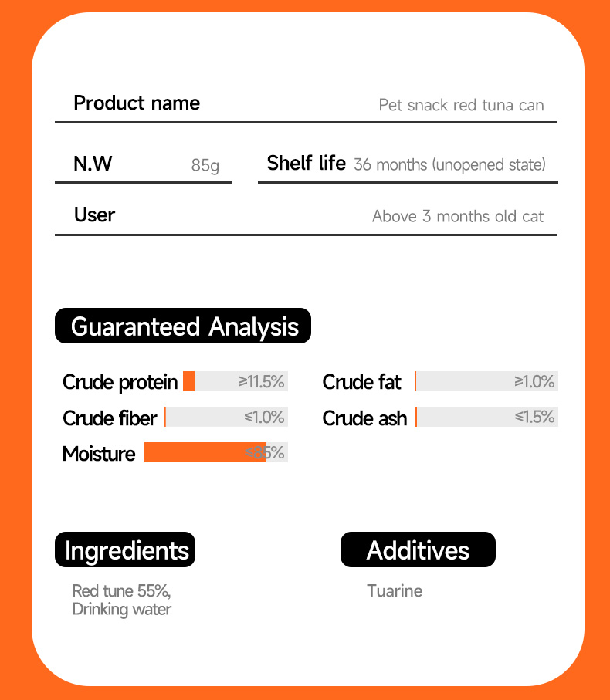Viewport: 610px width, 700px height.
Task: Select the Ingredients black label
Action: (125, 550)
